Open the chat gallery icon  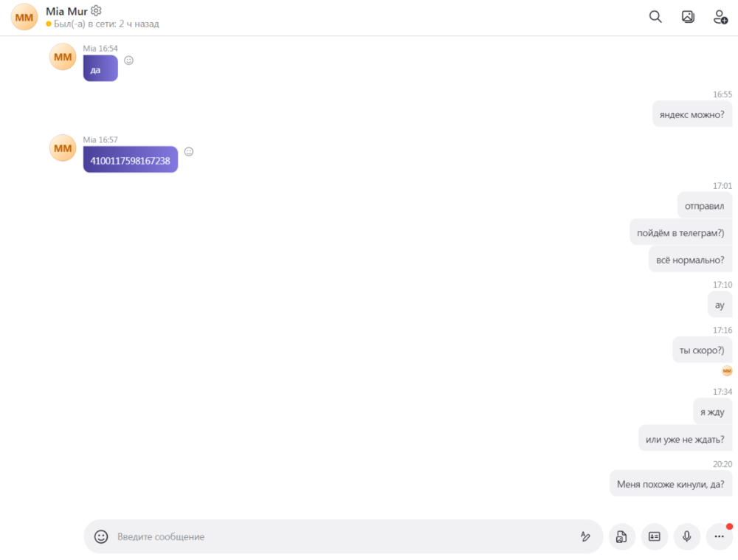tap(688, 17)
